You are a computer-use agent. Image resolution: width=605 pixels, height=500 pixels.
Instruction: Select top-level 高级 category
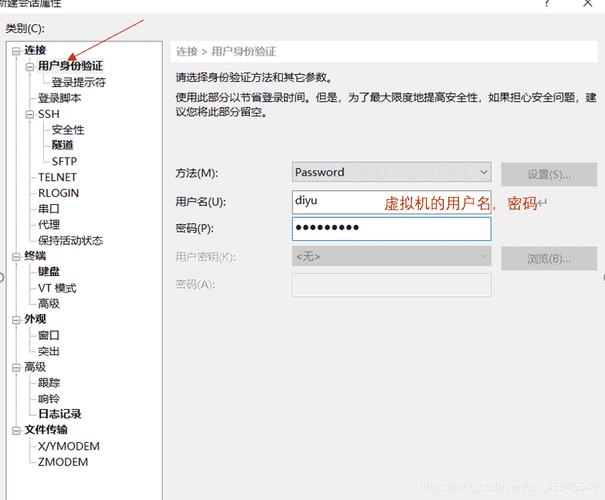pos(35,367)
